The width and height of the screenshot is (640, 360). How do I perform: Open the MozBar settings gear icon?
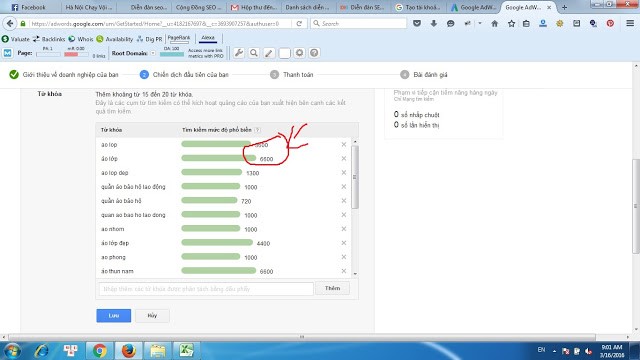click(299, 53)
